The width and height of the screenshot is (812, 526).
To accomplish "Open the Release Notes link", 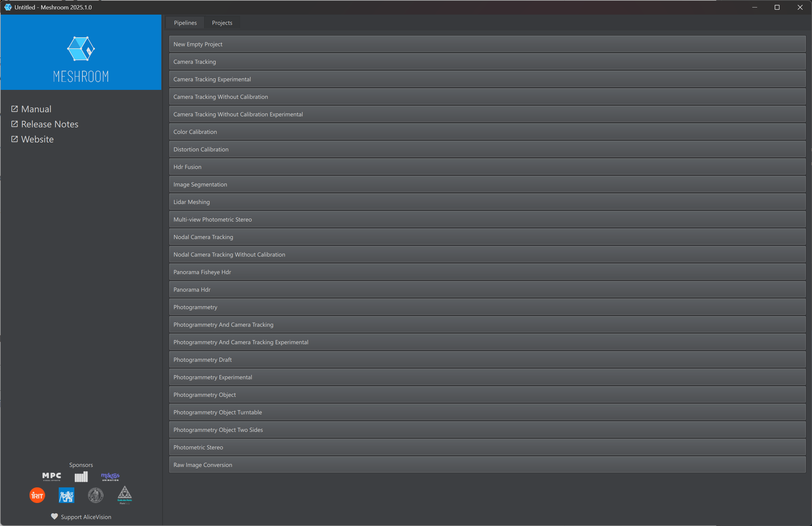I will click(49, 124).
